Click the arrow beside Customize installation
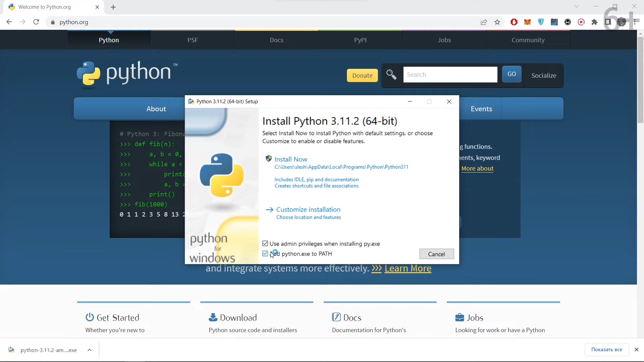Image resolution: width=644 pixels, height=362 pixels. (269, 210)
